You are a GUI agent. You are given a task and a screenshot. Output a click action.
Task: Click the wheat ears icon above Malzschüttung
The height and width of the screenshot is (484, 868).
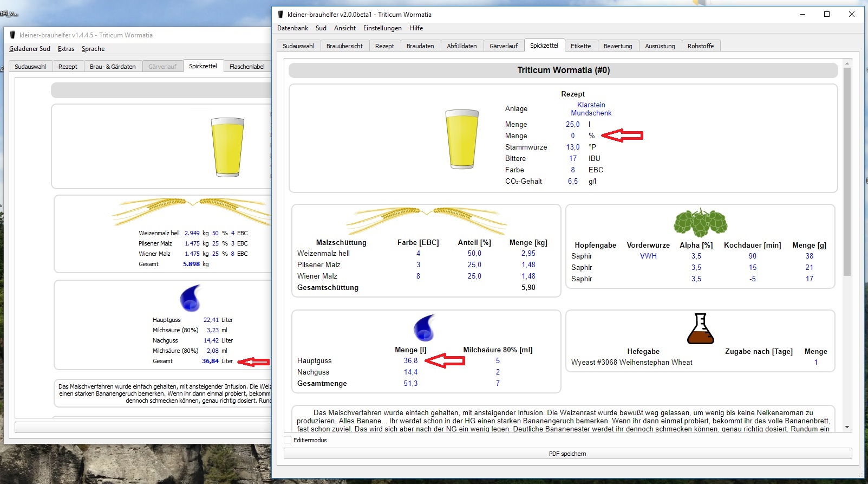(426, 219)
